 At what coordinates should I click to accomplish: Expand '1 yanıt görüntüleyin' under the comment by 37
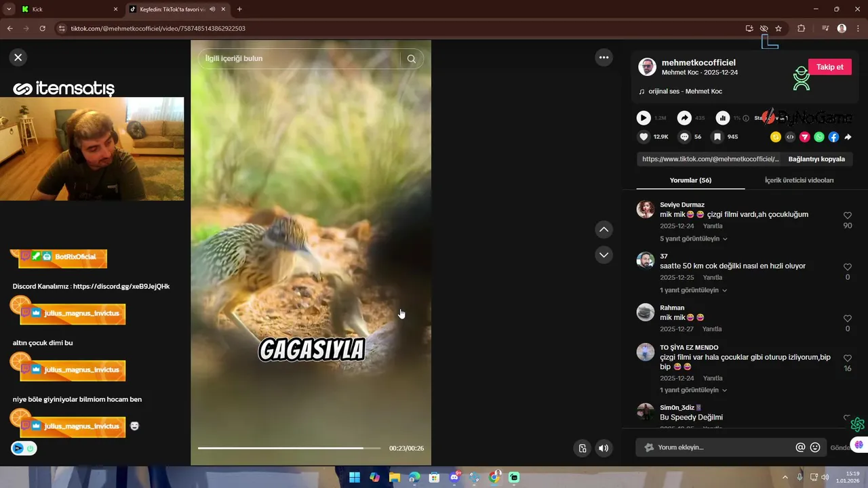(694, 290)
